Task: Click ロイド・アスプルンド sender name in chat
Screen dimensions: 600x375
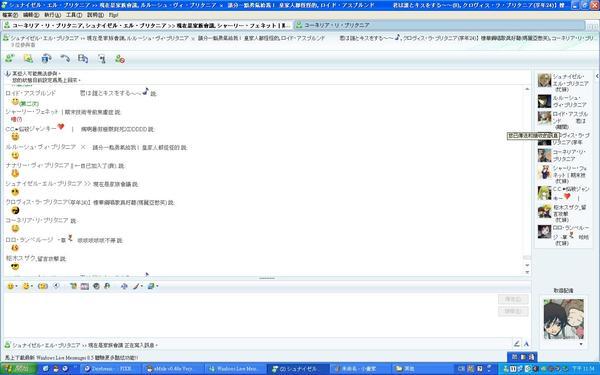Action: pos(31,93)
